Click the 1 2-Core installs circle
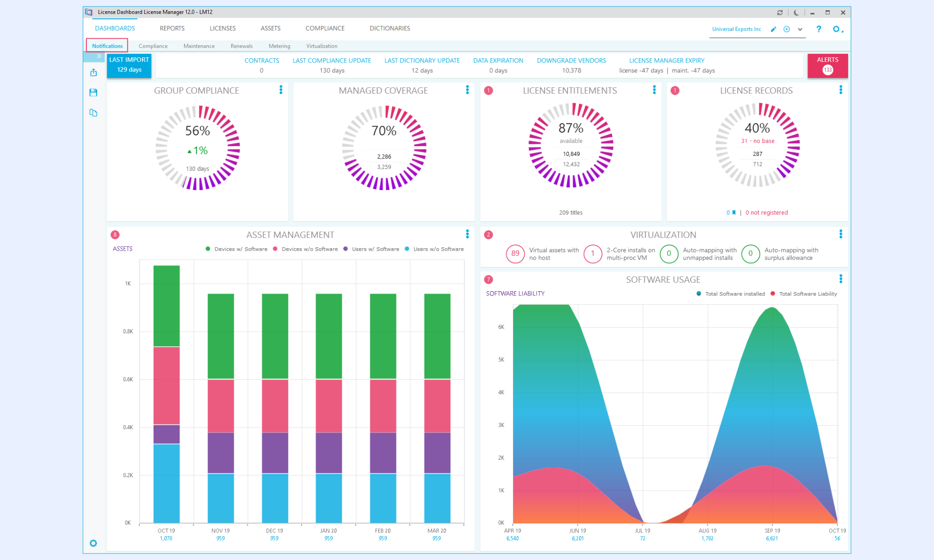This screenshot has width=934, height=560. click(x=593, y=253)
